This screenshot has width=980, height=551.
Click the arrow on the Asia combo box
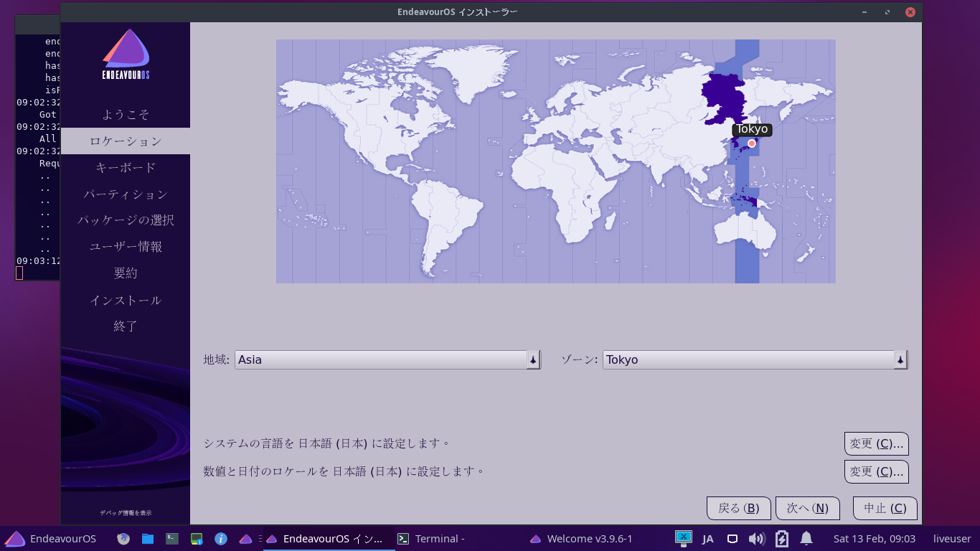tap(533, 360)
